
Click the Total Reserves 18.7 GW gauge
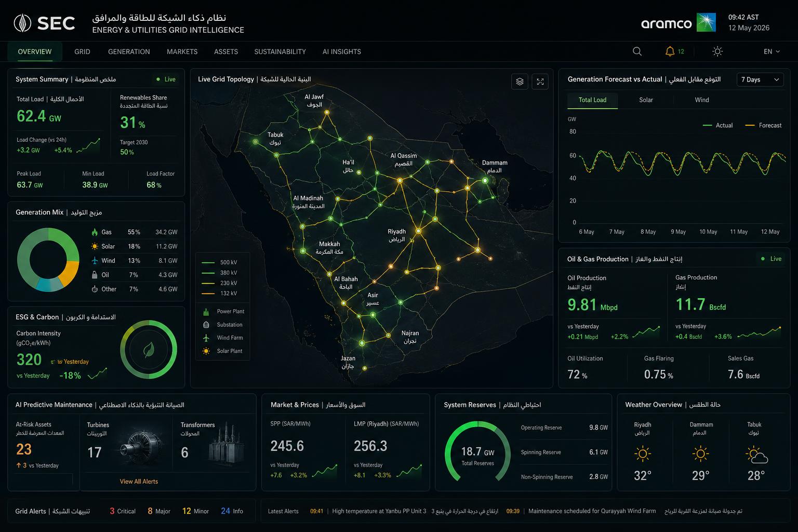click(477, 452)
